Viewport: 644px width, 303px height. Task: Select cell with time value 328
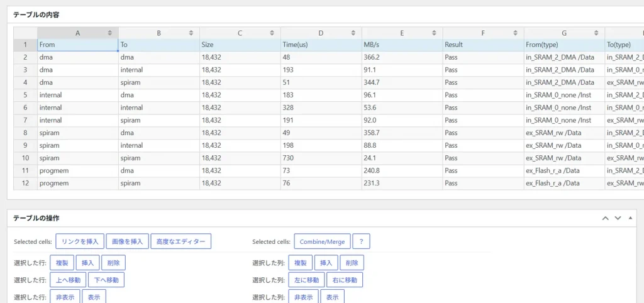pos(321,108)
